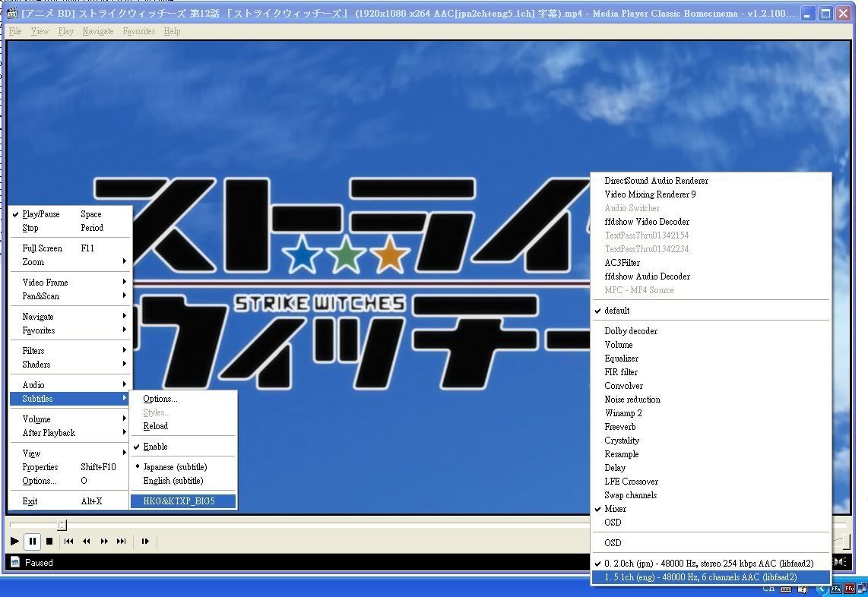
Task: Select the 1. 5.1ch (eng) 6 channels audio track
Action: (x=711, y=577)
